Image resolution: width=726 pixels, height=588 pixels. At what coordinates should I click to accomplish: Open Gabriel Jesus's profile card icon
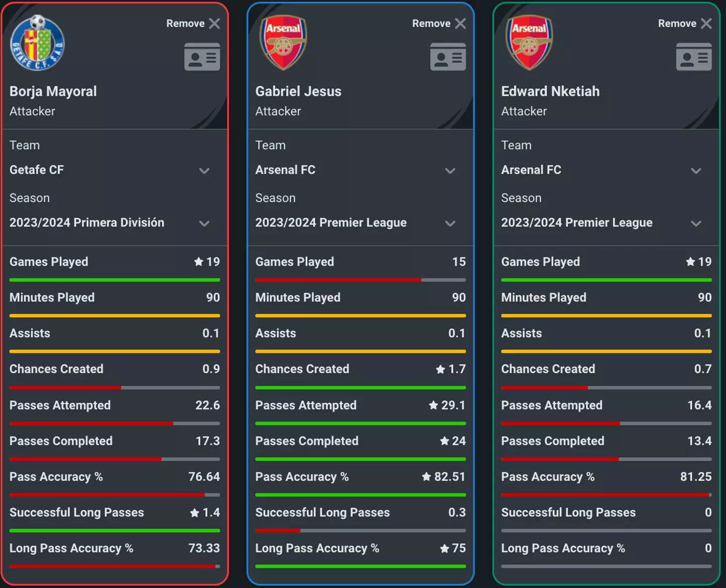click(x=448, y=57)
